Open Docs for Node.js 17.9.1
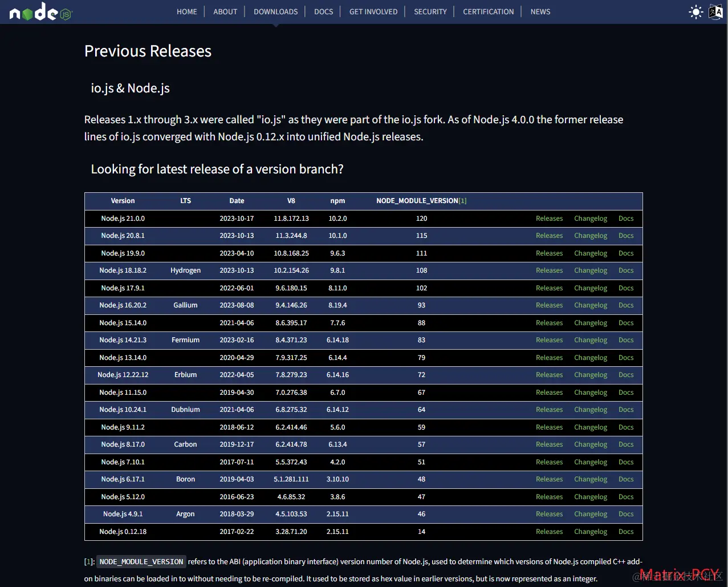The image size is (728, 587). coord(626,288)
